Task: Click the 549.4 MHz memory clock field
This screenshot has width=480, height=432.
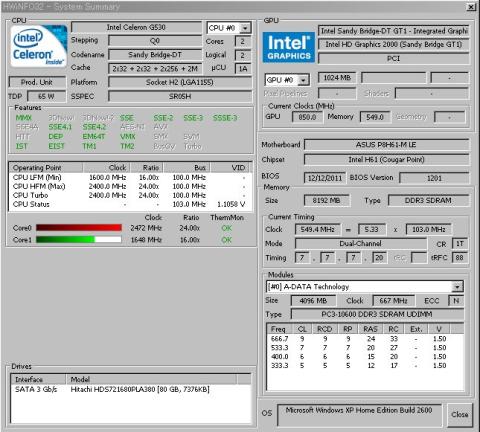Action: click(x=318, y=230)
